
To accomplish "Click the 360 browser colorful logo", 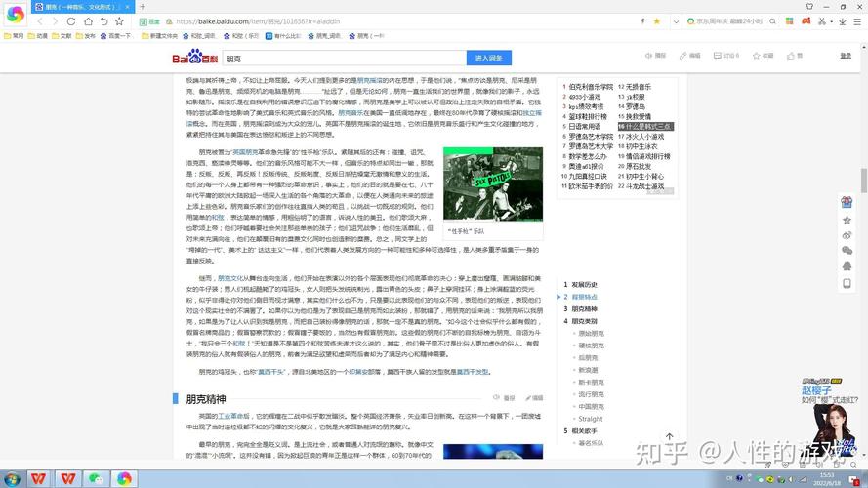I will (15, 14).
